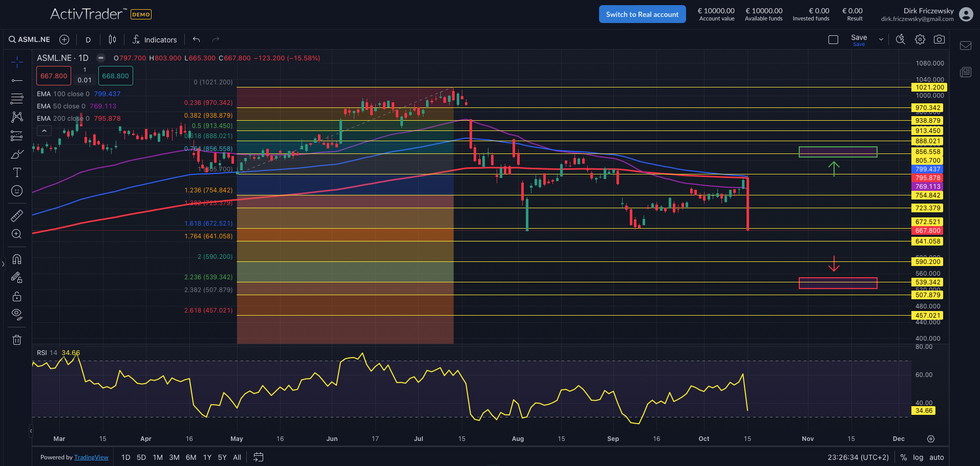This screenshot has height=466, width=980.
Task: Click the ASML.NE symbol search field
Action: click(x=30, y=39)
